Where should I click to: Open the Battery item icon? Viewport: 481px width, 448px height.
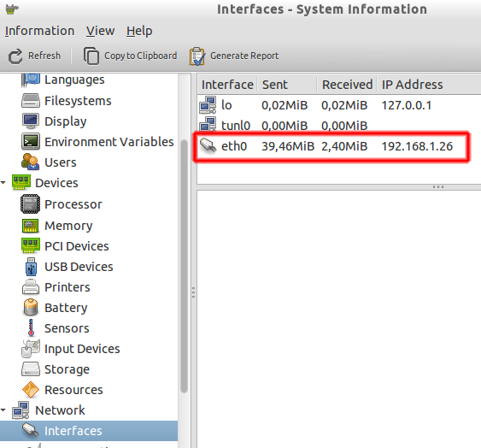click(31, 308)
